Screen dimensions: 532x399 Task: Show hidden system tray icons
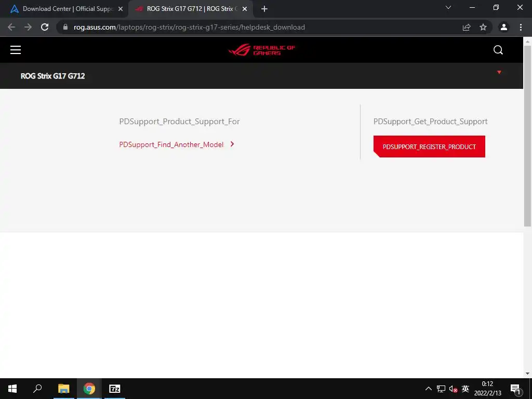coord(429,389)
